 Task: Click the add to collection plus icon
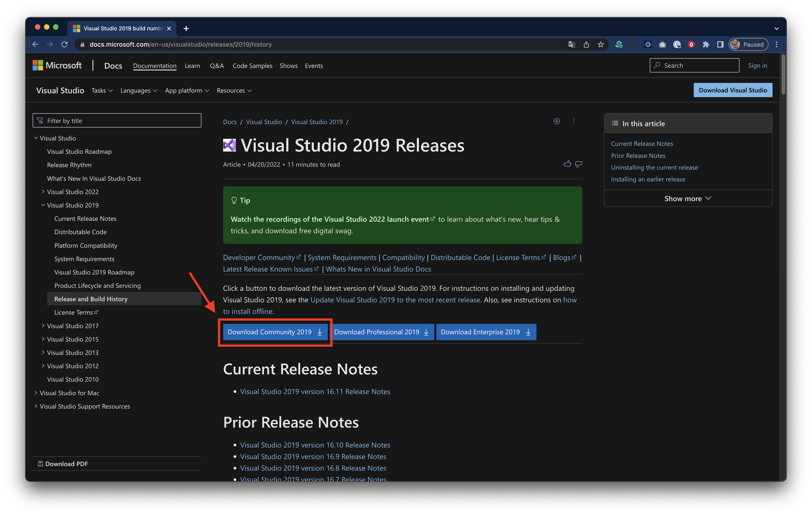[557, 121]
